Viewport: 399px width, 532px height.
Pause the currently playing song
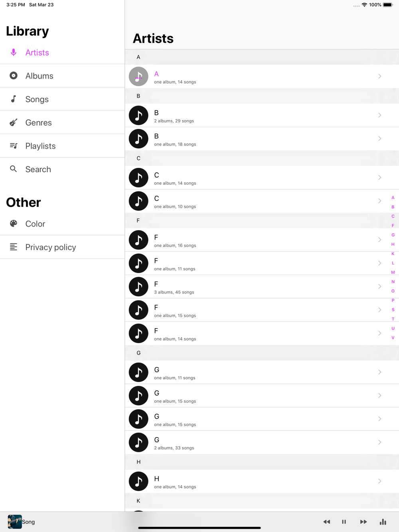pos(344,522)
